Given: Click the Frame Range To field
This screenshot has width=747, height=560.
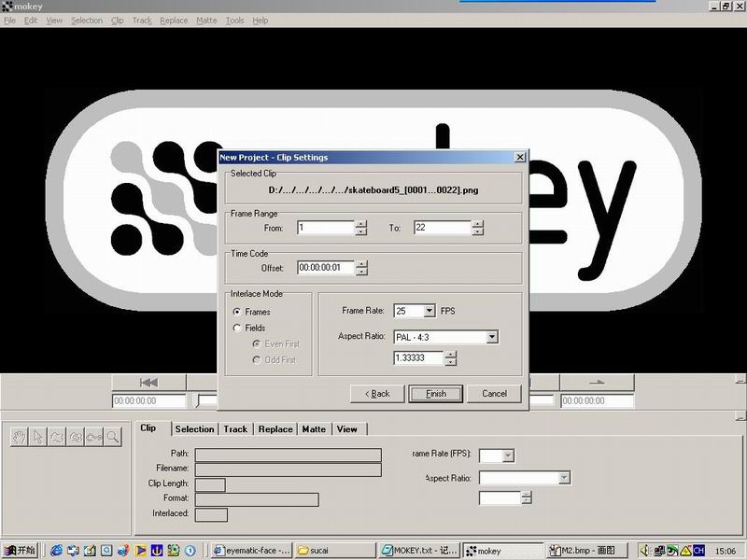Looking at the screenshot, I should 443,228.
